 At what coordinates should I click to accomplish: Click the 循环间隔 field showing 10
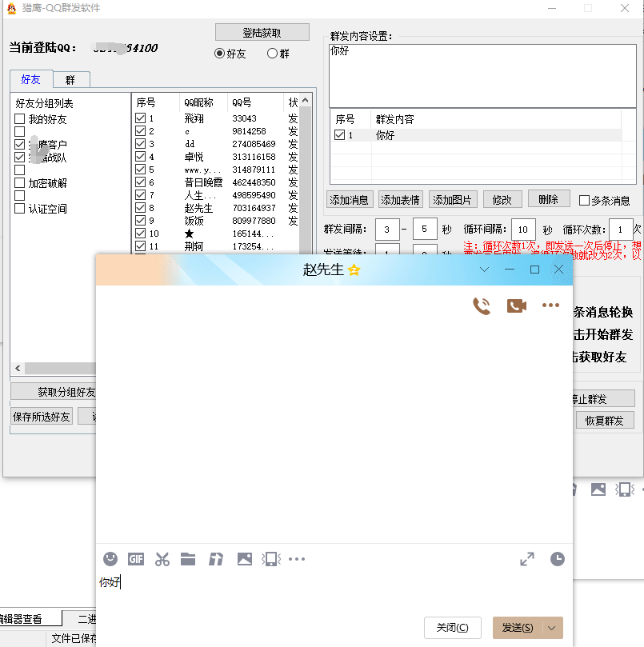(x=523, y=230)
